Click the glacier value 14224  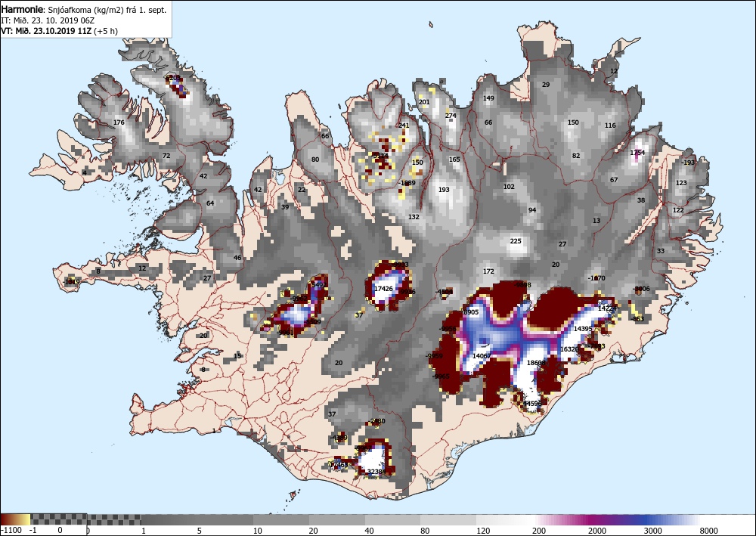pyautogui.click(x=607, y=308)
